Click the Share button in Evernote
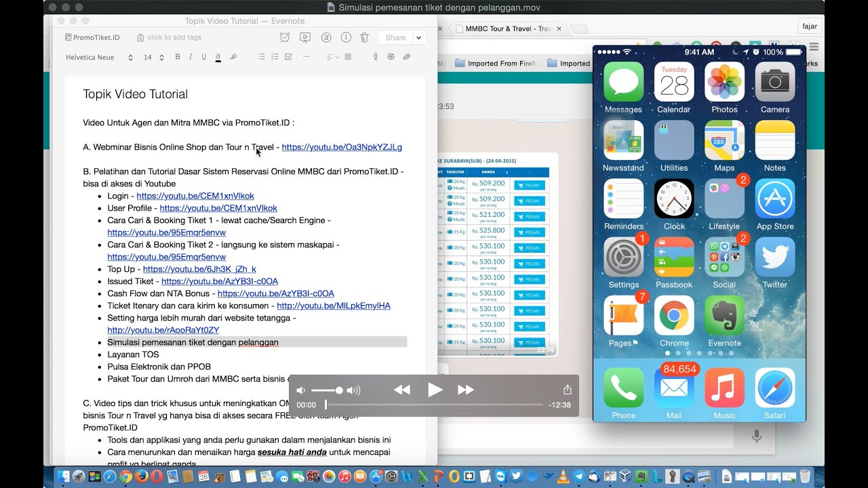 click(x=395, y=38)
